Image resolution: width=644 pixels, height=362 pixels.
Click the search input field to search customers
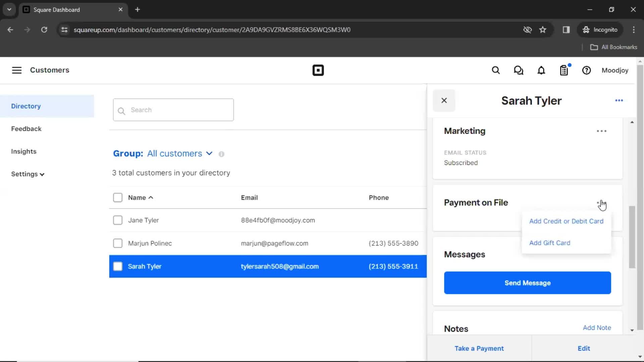pos(173,110)
